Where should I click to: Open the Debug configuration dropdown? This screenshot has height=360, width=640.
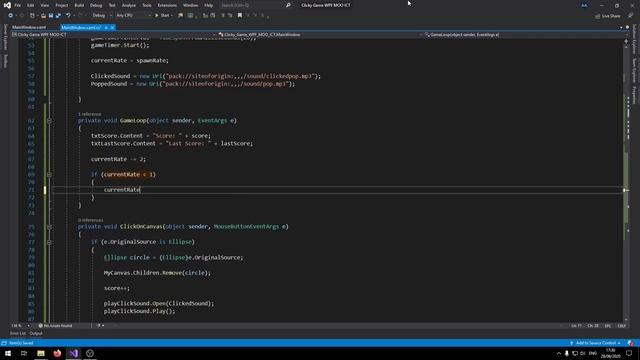[102, 16]
